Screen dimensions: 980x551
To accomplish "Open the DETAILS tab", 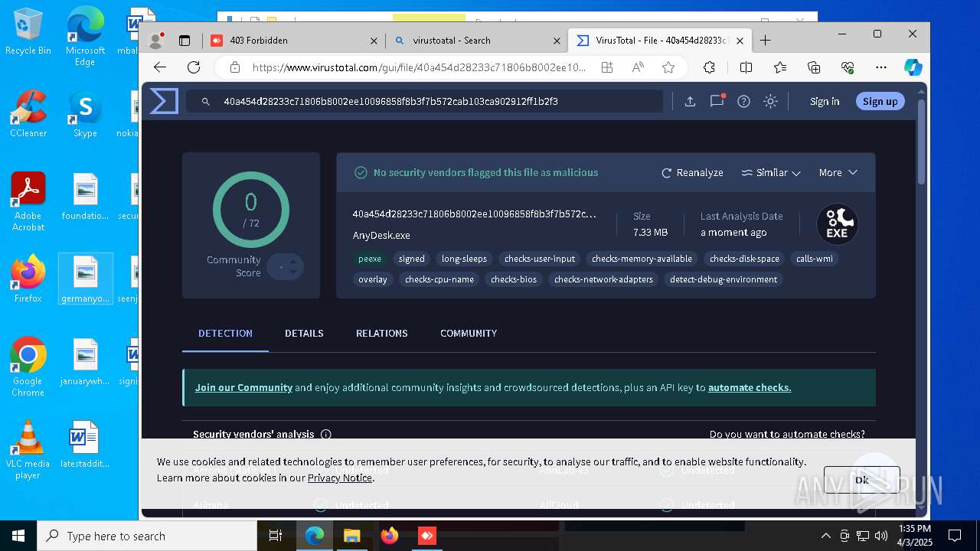I will (x=304, y=334).
